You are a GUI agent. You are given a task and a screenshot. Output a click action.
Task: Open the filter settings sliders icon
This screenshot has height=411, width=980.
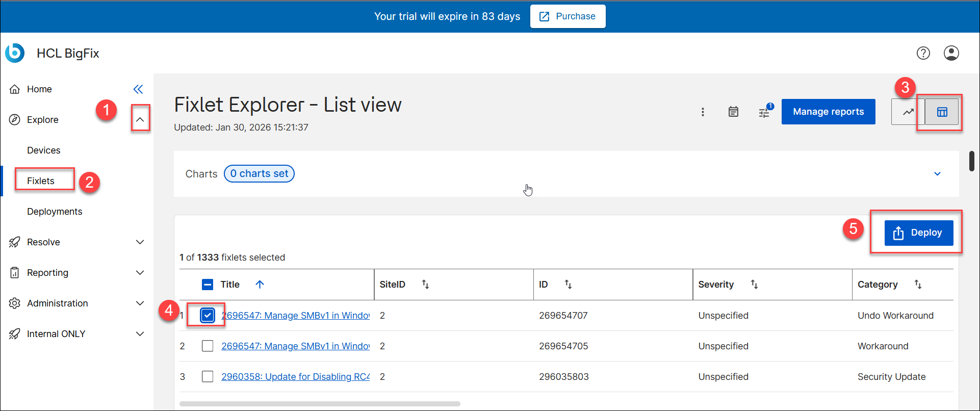pos(764,113)
